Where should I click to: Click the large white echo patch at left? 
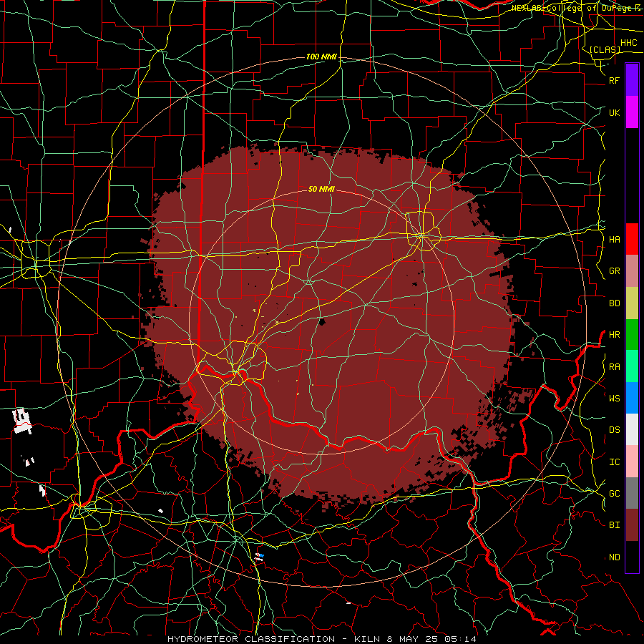pos(22,421)
